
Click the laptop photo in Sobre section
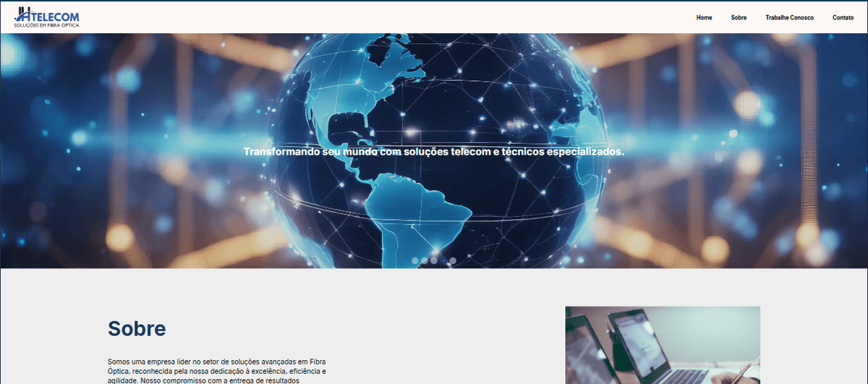[663, 345]
